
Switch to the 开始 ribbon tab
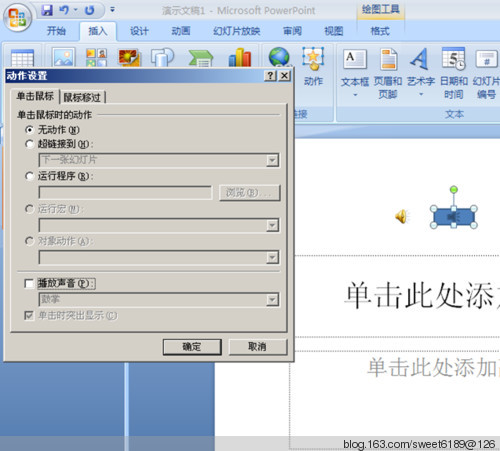tap(56, 31)
